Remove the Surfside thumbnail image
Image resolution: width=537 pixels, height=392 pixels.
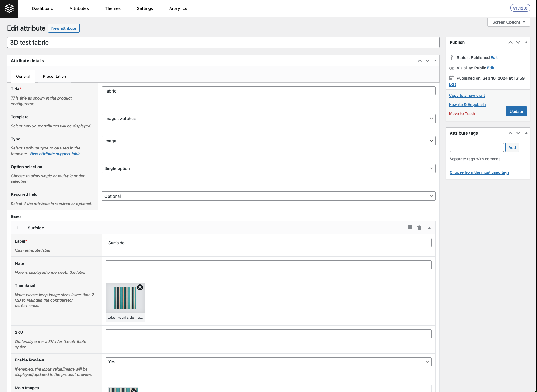[x=140, y=287]
